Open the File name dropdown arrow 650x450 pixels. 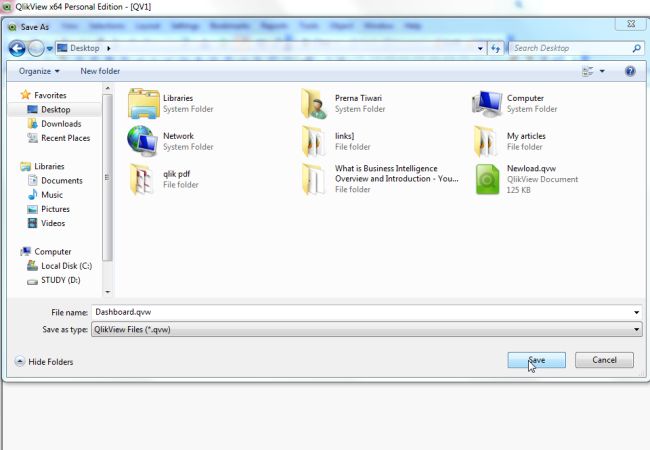tap(636, 312)
